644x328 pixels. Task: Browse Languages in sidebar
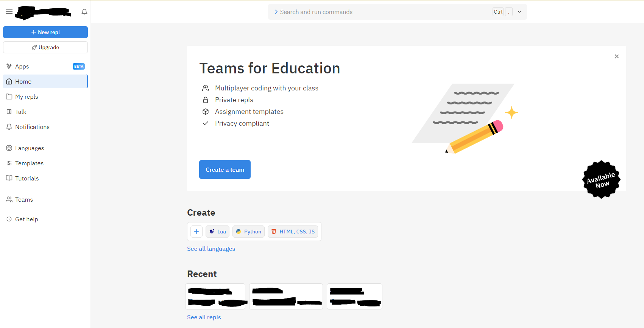pyautogui.click(x=45, y=148)
